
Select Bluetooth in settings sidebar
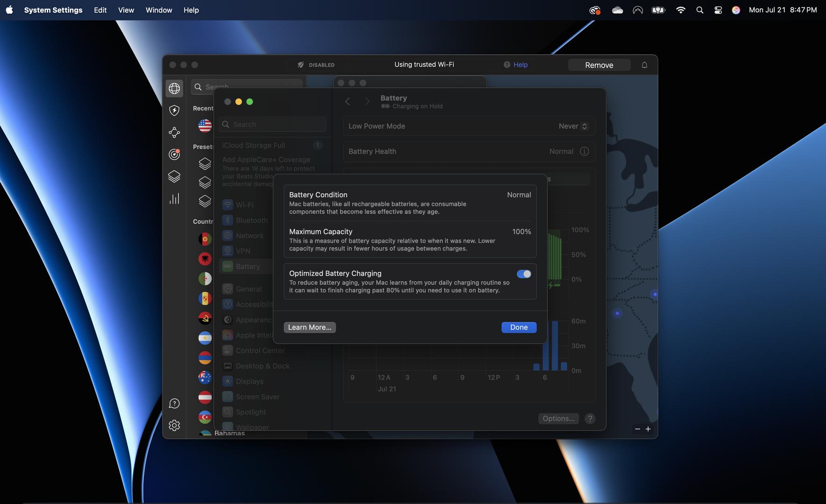coord(246,220)
